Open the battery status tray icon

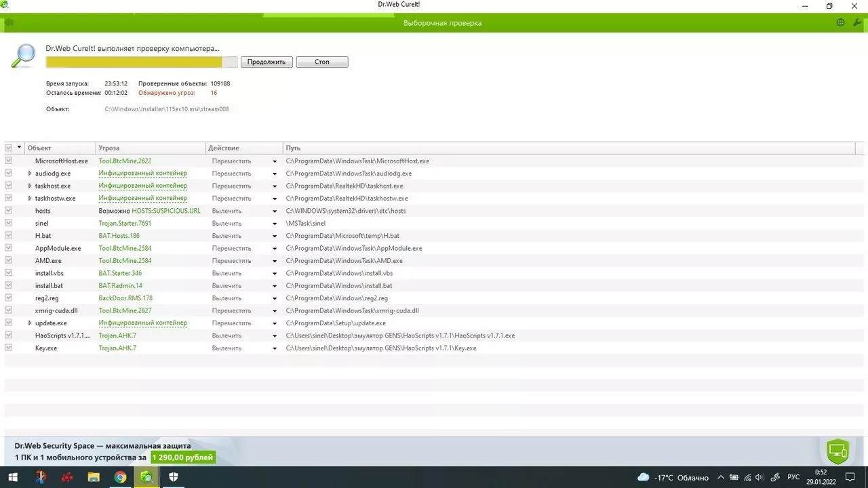(734, 477)
